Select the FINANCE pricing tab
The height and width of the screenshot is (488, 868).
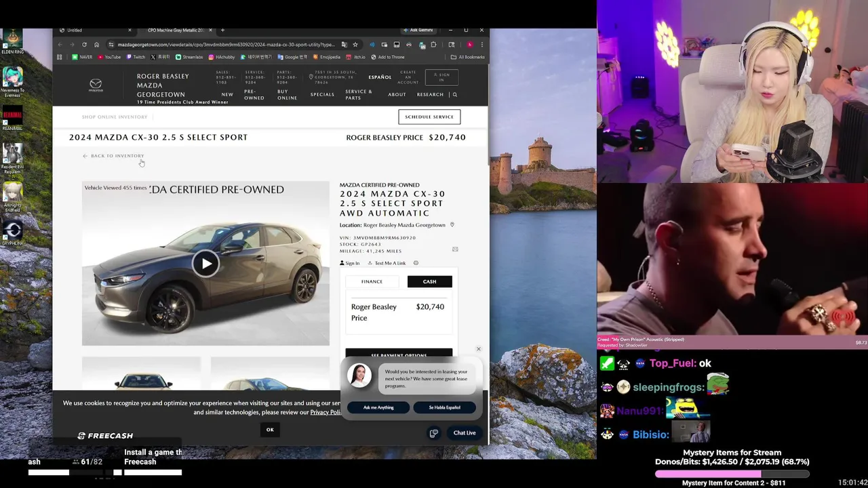click(372, 281)
